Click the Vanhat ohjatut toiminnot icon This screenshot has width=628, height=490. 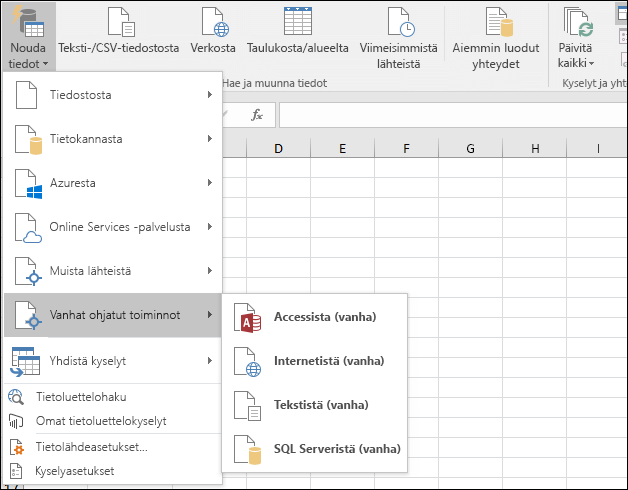pos(28,316)
